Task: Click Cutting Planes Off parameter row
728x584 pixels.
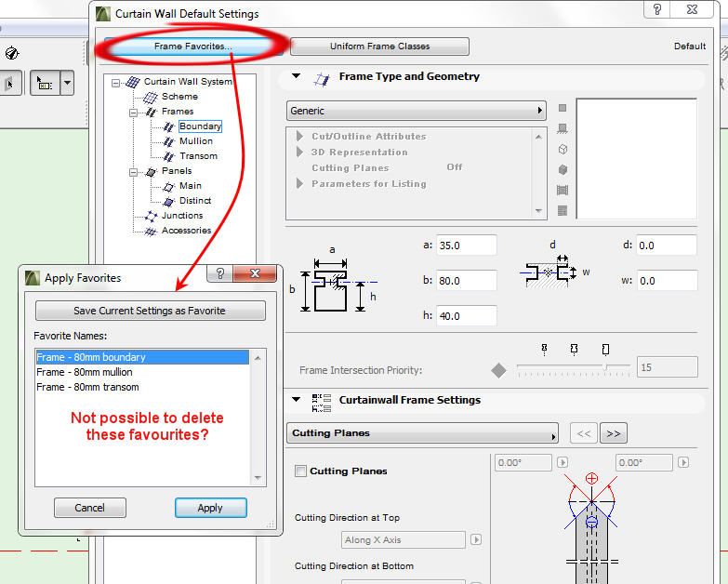Action: (x=387, y=167)
